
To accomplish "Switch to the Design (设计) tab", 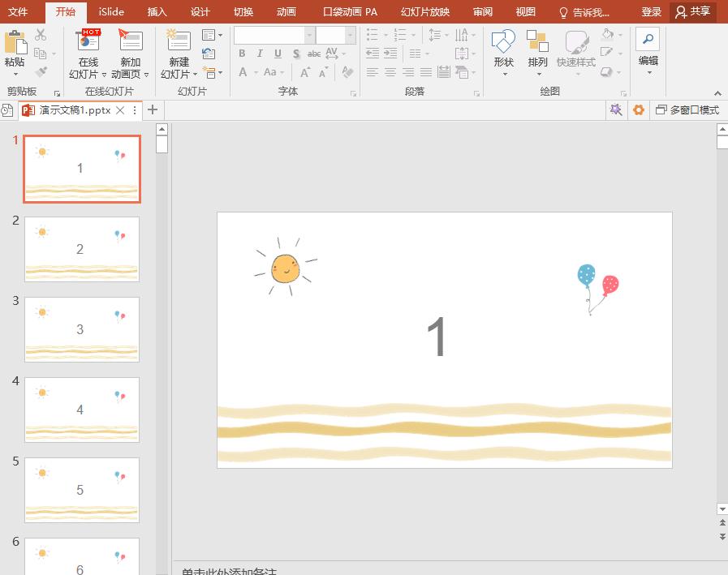I will 200,12.
